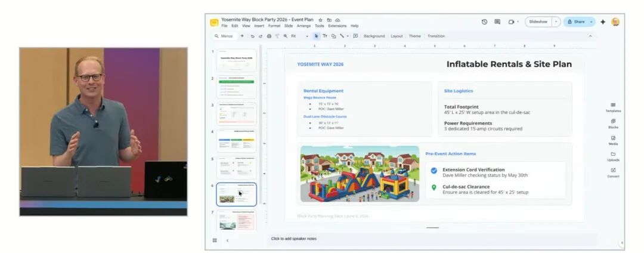Open the Help menu

click(354, 26)
